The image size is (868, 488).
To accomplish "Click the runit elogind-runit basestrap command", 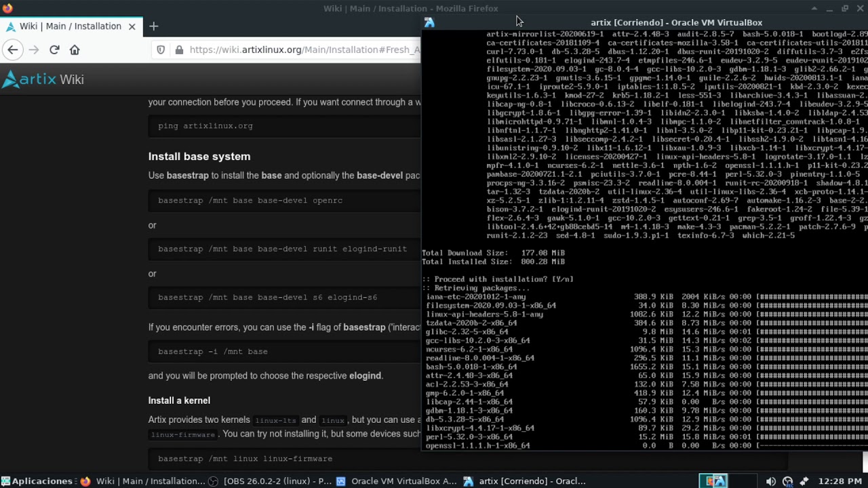I will pyautogui.click(x=282, y=249).
